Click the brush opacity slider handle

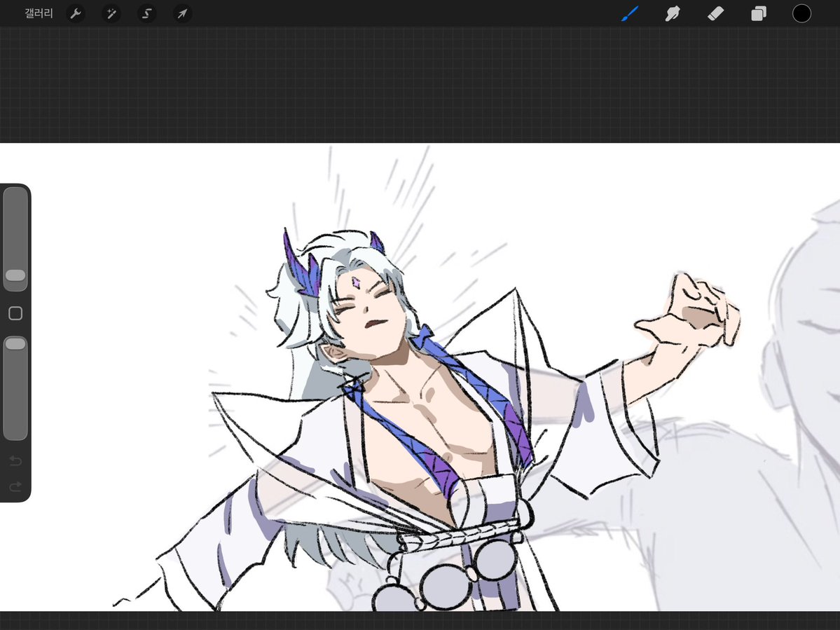(15, 343)
